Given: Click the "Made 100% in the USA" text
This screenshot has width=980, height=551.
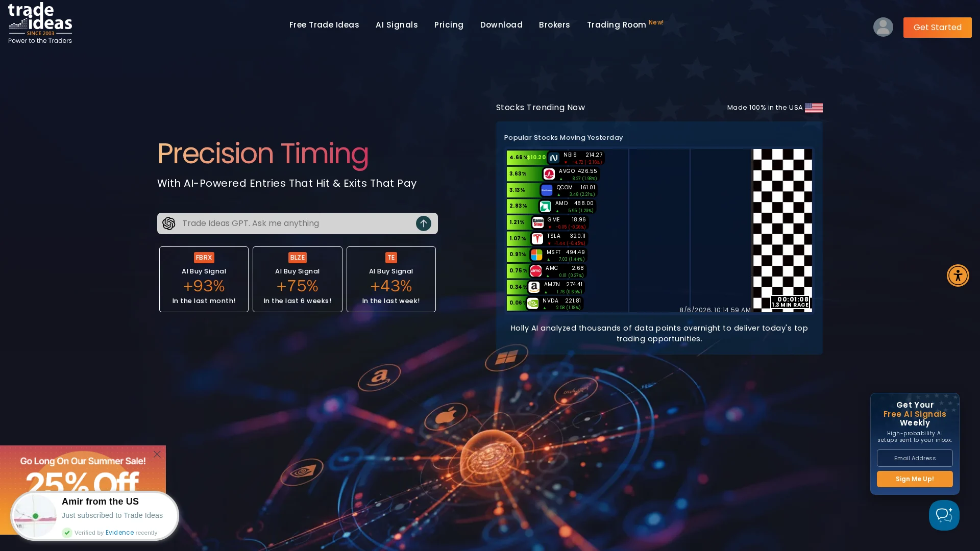Looking at the screenshot, I should tap(765, 108).
